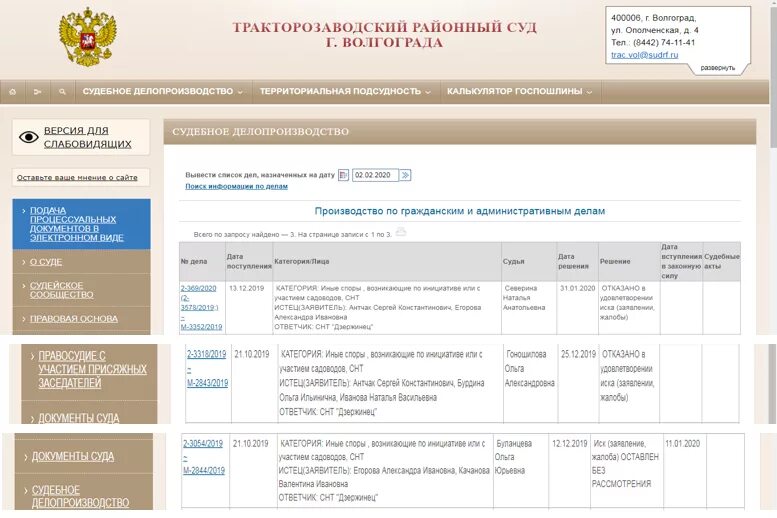Screen dimensions: 777x518
Task: Go to next date arrow button
Action: (405, 175)
